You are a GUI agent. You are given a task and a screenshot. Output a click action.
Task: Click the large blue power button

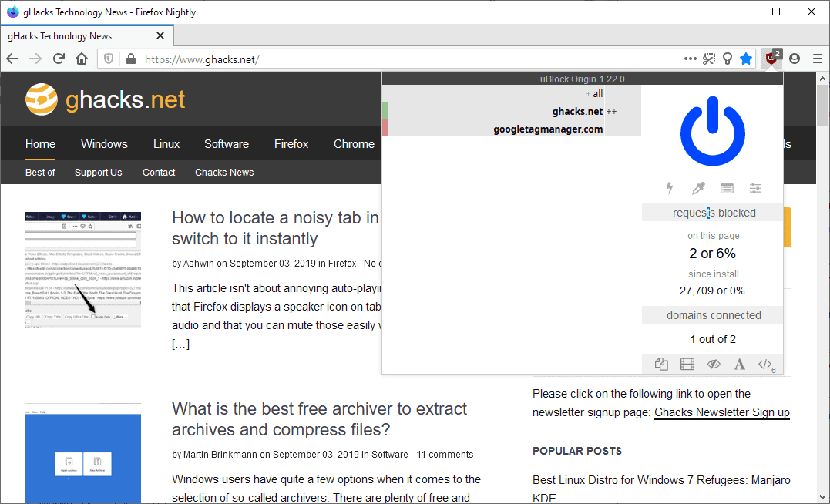click(x=712, y=130)
